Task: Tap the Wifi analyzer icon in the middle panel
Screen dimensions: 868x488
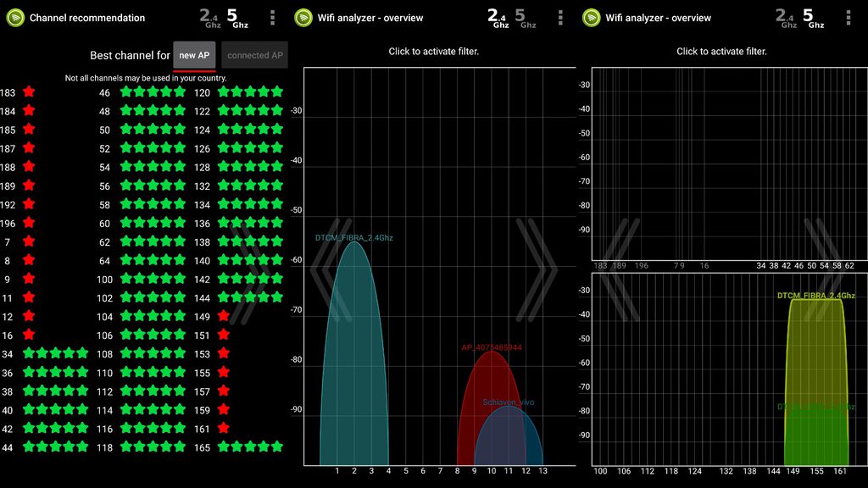Action: [303, 18]
